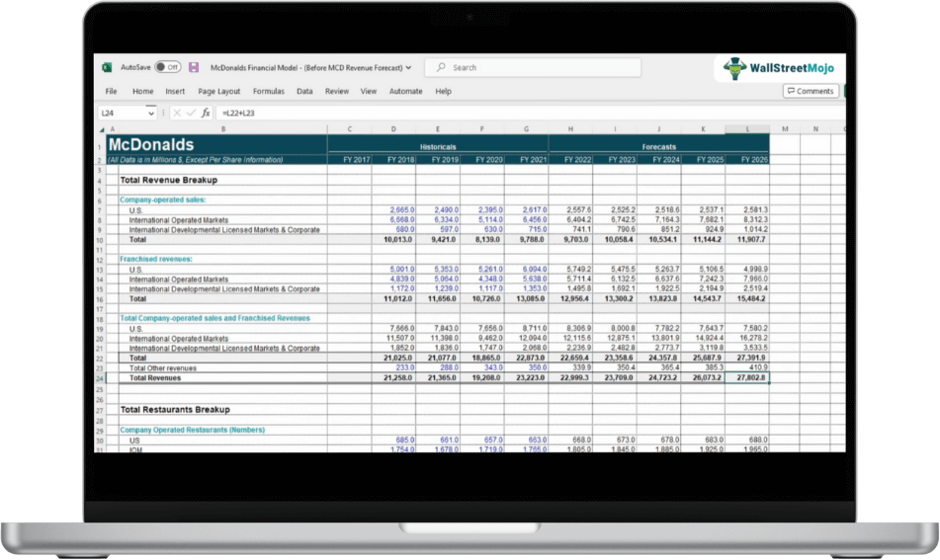Click the Cancel X icon in formula bar
Image resolution: width=940 pixels, height=560 pixels.
click(x=177, y=114)
